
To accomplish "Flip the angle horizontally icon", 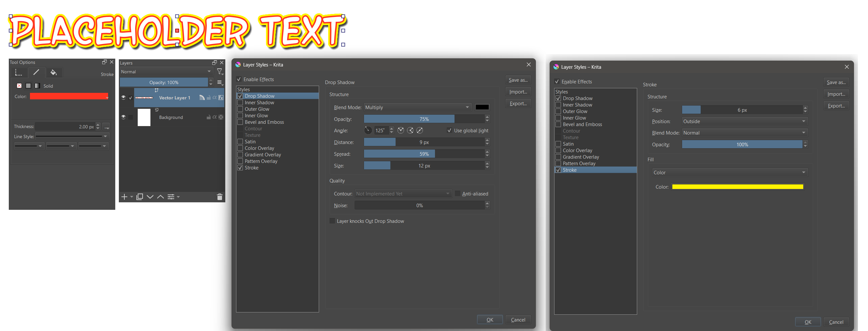I will point(401,130).
